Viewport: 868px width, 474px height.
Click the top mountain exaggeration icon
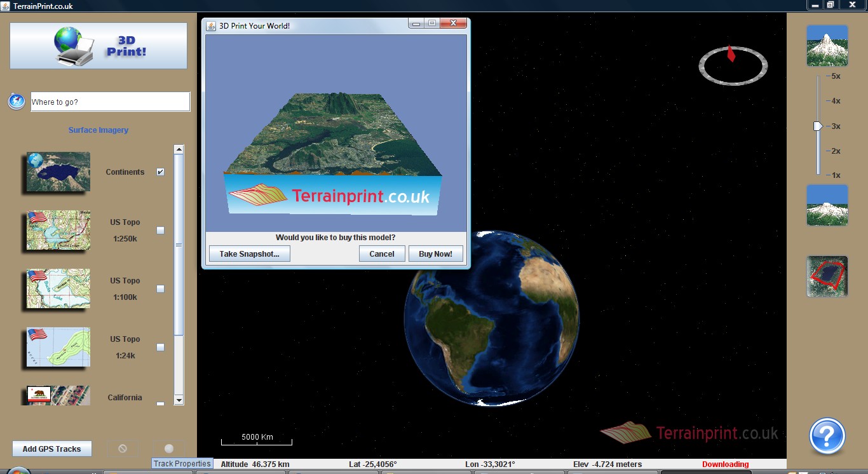pos(827,46)
